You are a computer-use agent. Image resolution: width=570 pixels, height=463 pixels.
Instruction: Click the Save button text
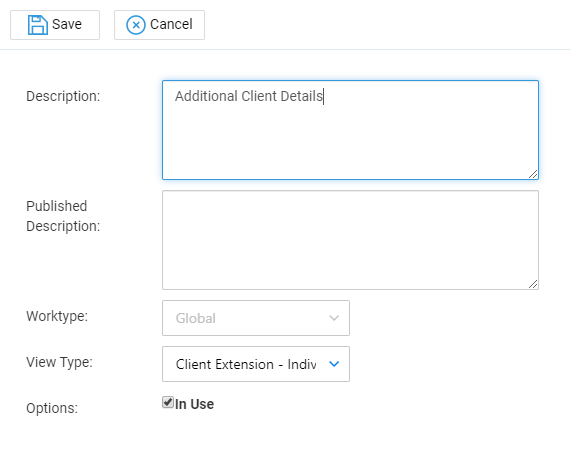[67, 24]
